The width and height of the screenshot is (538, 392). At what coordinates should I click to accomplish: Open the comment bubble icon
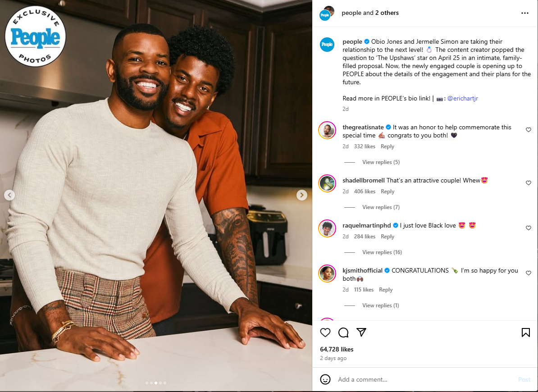tap(343, 333)
